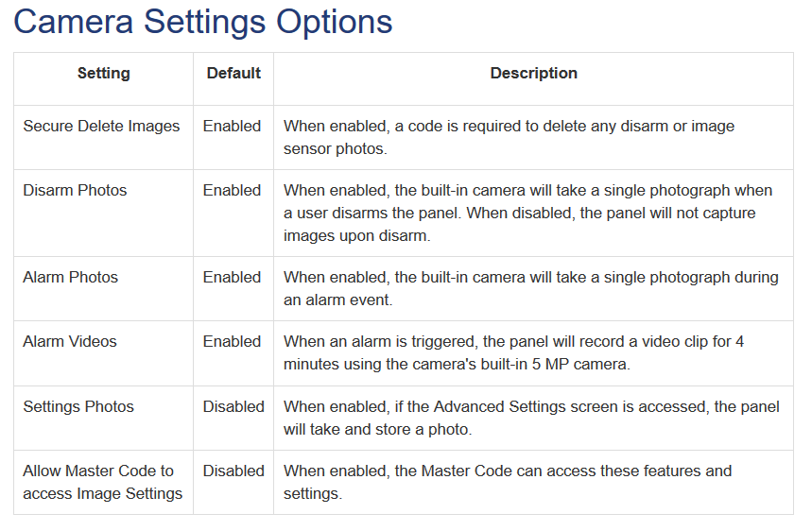Click the Disarm Photos description paragraph
Viewport: 812px width, 531px height.
(527, 213)
